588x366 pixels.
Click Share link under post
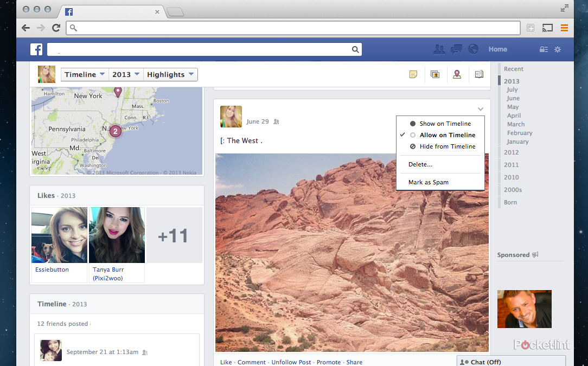coord(354,362)
